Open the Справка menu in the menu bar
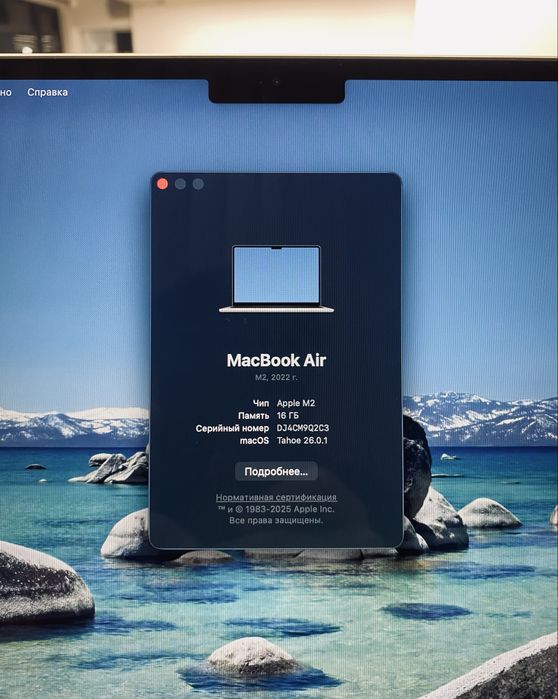558x699 pixels. click(47, 92)
